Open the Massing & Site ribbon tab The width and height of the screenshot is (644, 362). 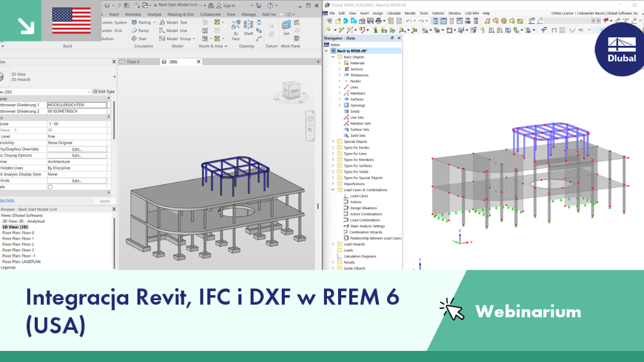point(180,14)
